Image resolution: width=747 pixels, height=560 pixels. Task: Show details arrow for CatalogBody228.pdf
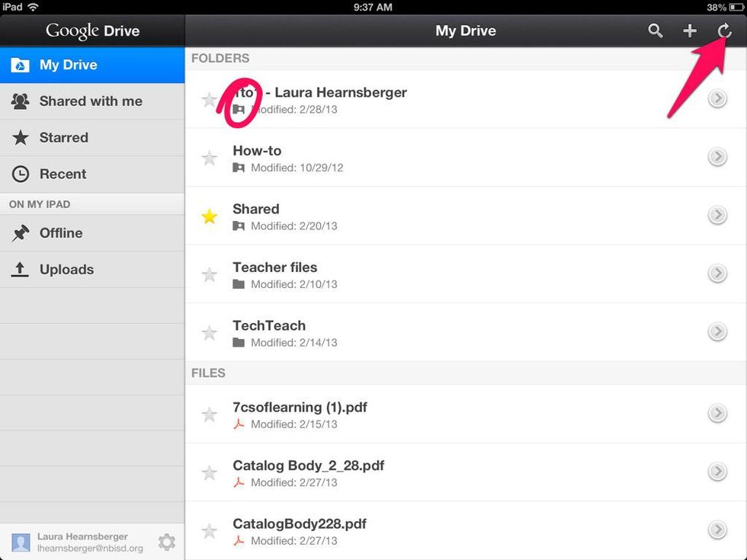coord(717,530)
